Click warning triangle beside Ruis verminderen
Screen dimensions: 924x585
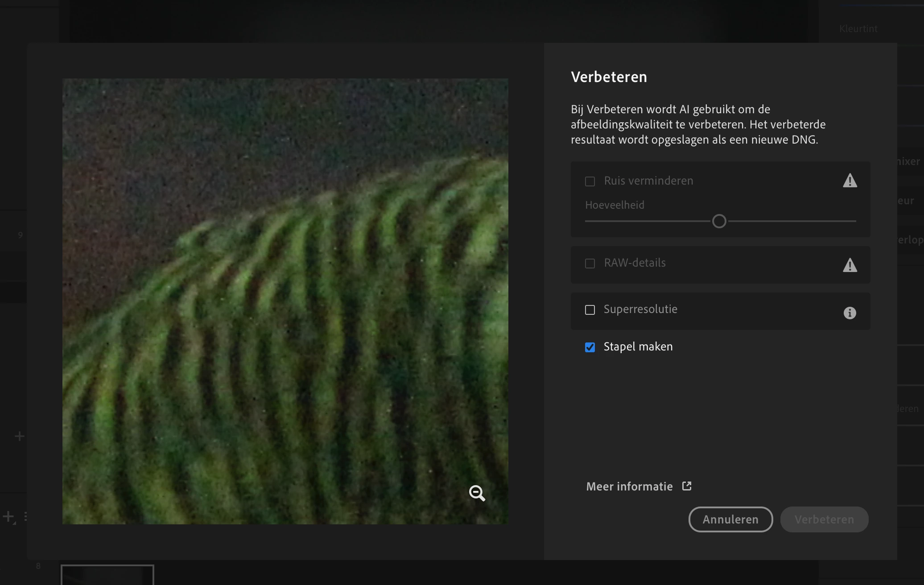tap(850, 181)
